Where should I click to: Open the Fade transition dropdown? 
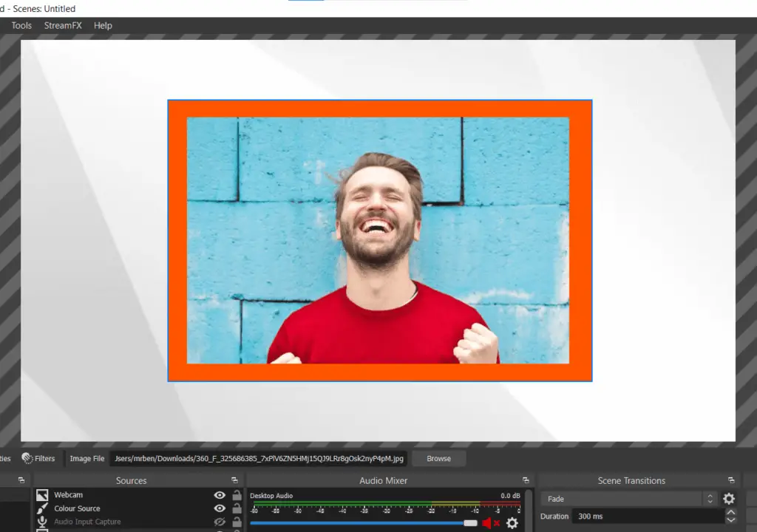629,499
